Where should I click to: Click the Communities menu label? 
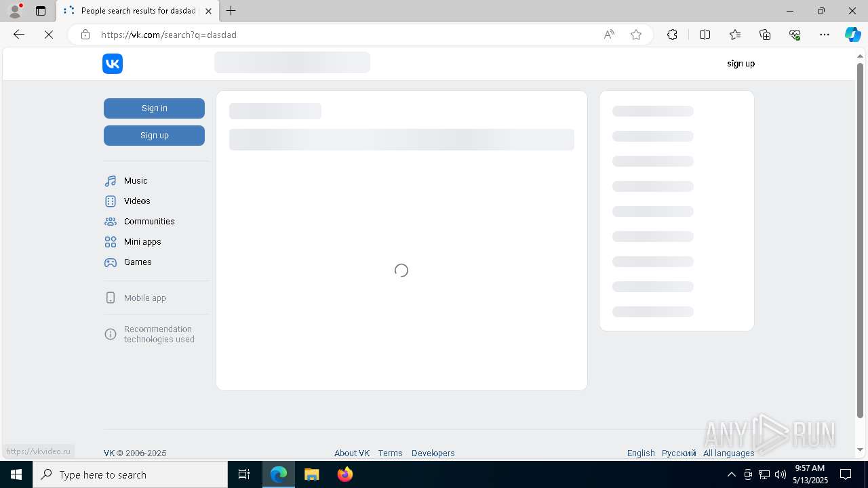[x=149, y=222]
